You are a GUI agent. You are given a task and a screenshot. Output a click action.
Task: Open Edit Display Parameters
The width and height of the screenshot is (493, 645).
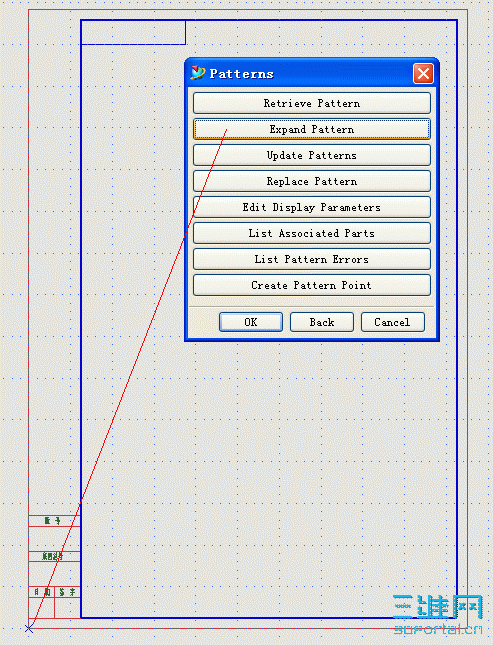point(312,207)
